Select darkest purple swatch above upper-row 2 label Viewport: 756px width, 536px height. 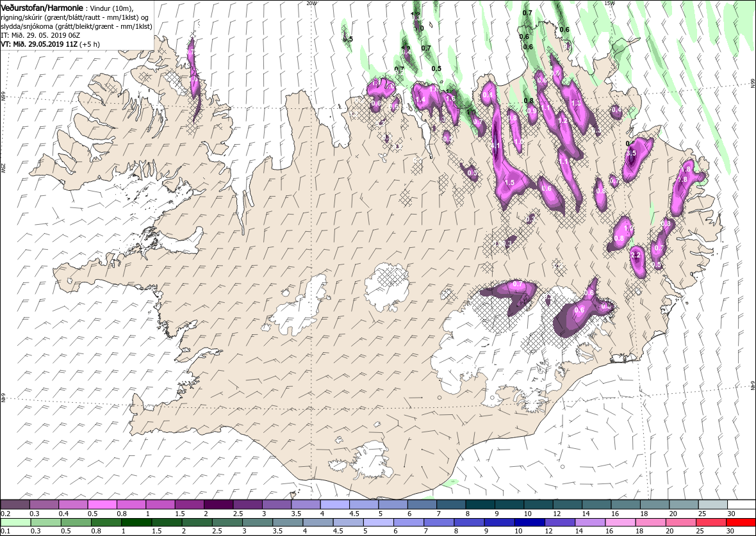[219, 505]
